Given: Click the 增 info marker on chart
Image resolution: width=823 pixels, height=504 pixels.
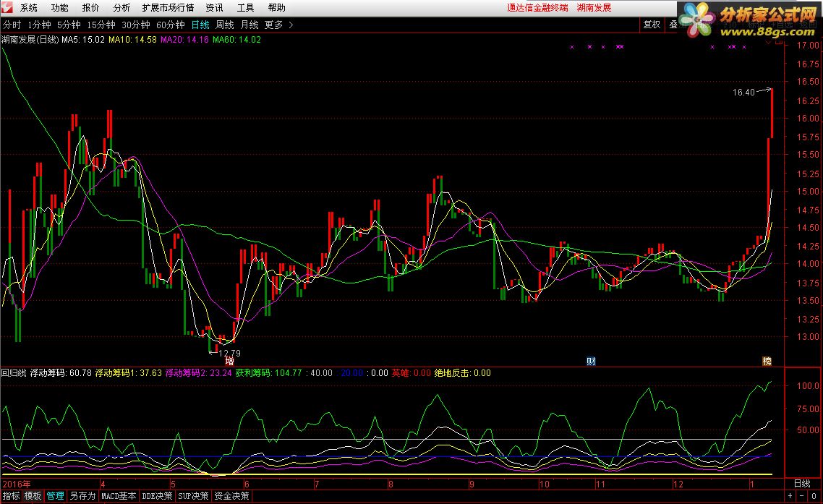Looking at the screenshot, I should pos(229,362).
